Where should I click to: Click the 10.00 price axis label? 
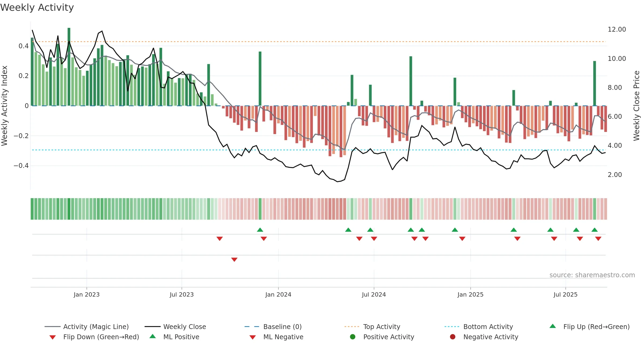coord(617,58)
